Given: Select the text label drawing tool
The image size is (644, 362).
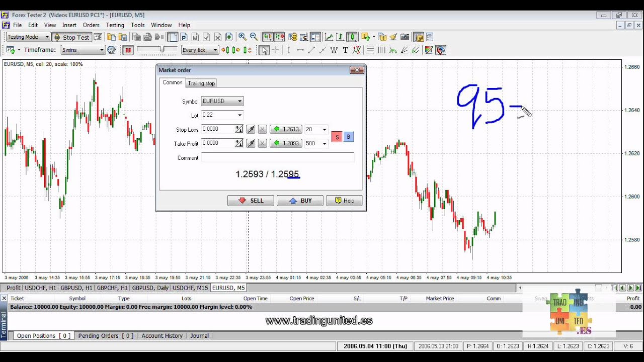Looking at the screenshot, I should [x=346, y=50].
